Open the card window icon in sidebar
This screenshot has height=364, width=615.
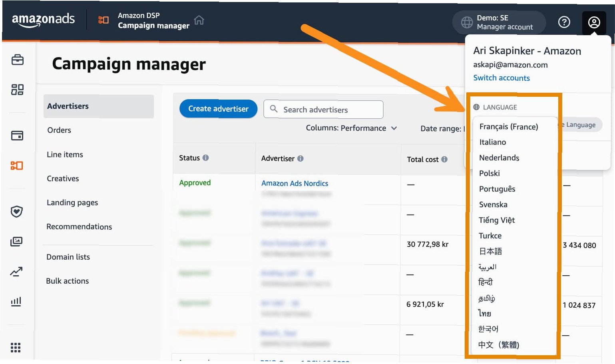click(x=17, y=135)
